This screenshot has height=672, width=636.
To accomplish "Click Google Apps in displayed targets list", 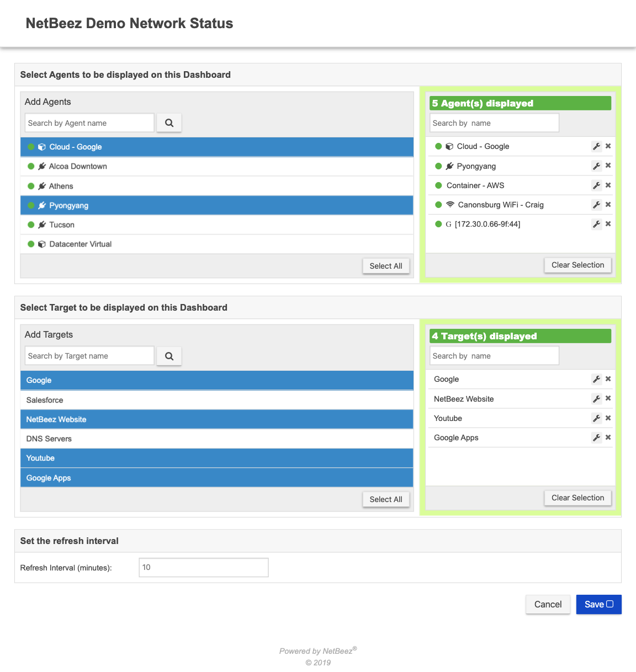I will pyautogui.click(x=456, y=438).
